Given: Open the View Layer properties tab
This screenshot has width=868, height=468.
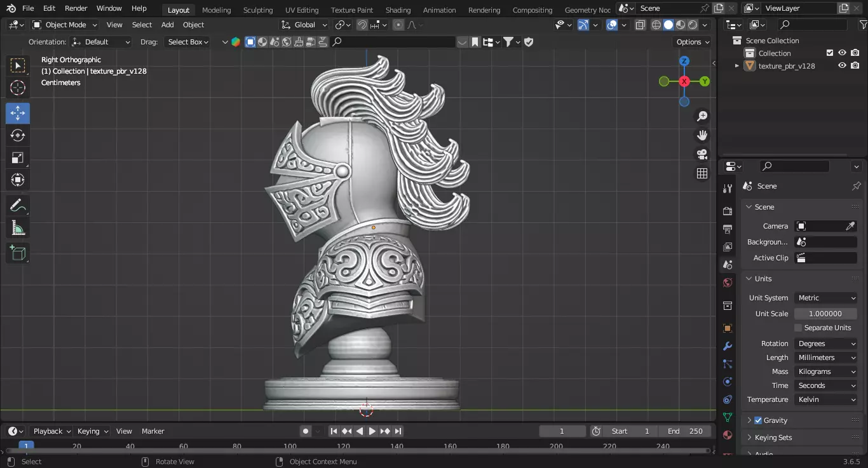Looking at the screenshot, I should pyautogui.click(x=728, y=246).
